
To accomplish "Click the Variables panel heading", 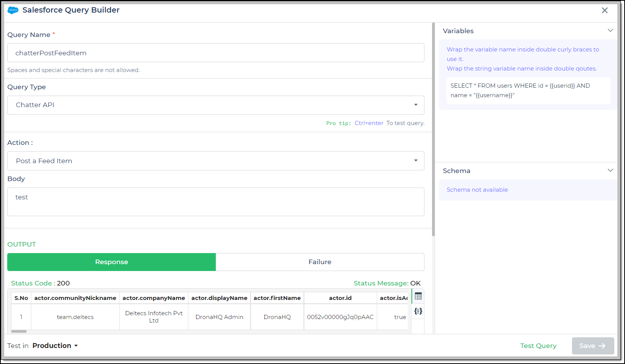I will click(x=458, y=31).
